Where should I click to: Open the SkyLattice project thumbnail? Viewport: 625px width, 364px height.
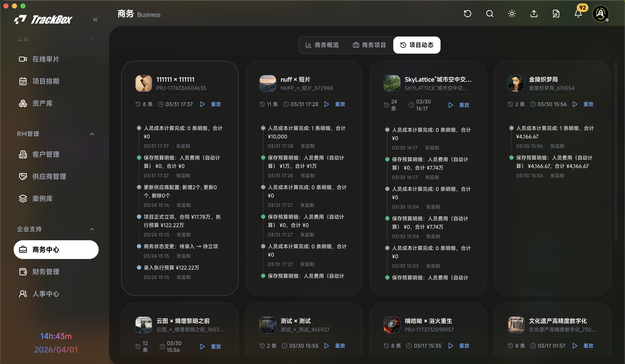pyautogui.click(x=392, y=83)
